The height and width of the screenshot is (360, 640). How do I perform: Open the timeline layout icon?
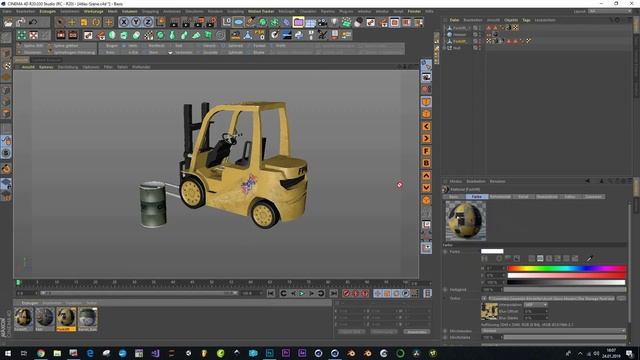pos(427,293)
